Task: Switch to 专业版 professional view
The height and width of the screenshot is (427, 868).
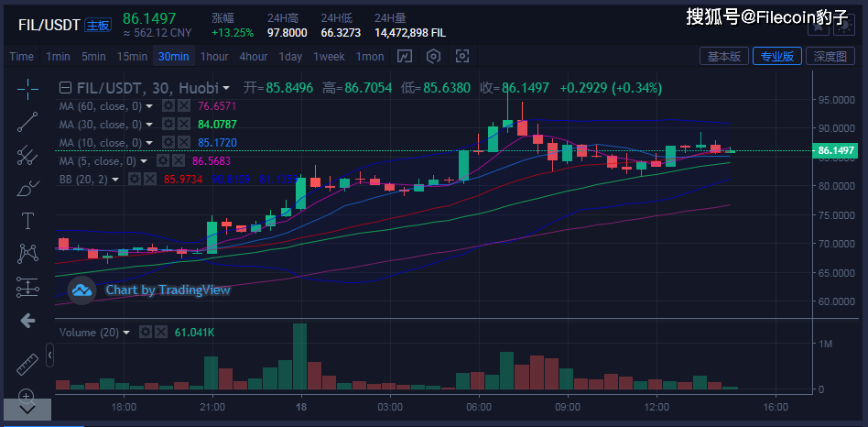Action: tap(777, 57)
